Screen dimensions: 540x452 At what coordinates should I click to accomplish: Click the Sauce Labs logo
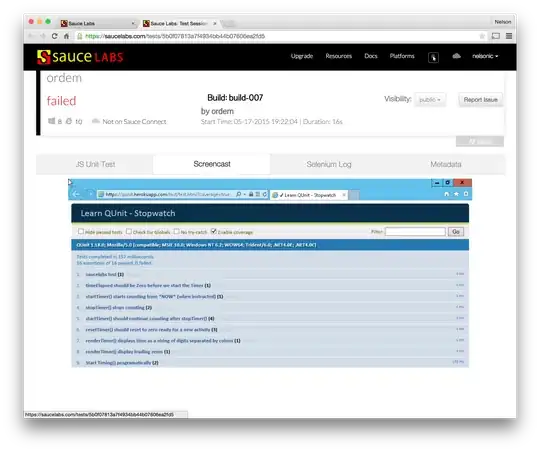click(80, 57)
